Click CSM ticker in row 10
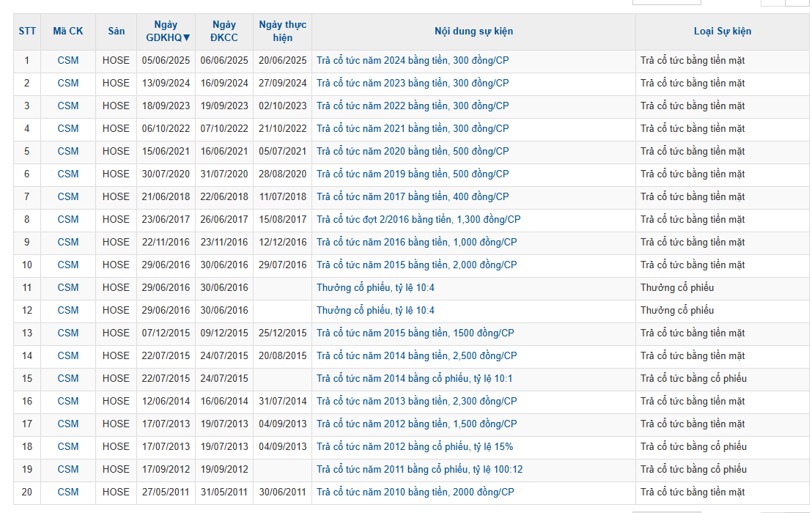812x513 pixels. pos(68,265)
